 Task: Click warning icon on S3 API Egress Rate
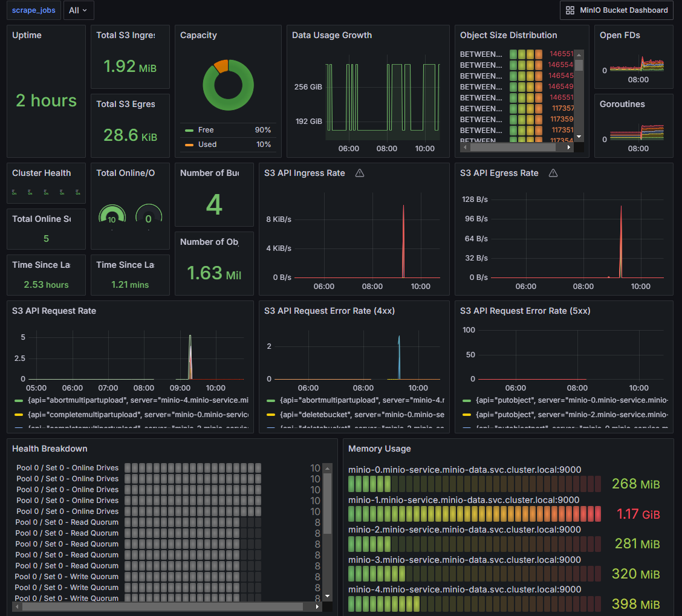tap(553, 173)
